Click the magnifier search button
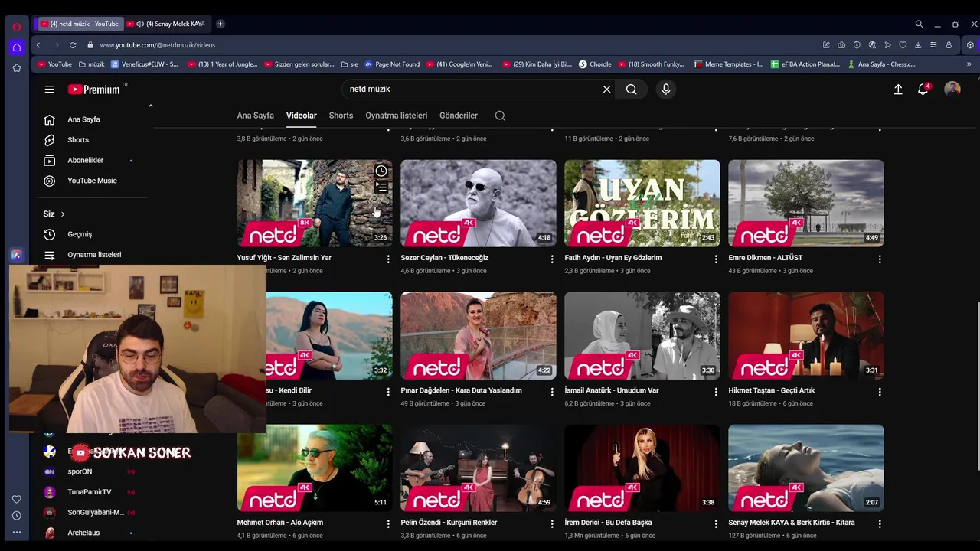 pos(631,90)
